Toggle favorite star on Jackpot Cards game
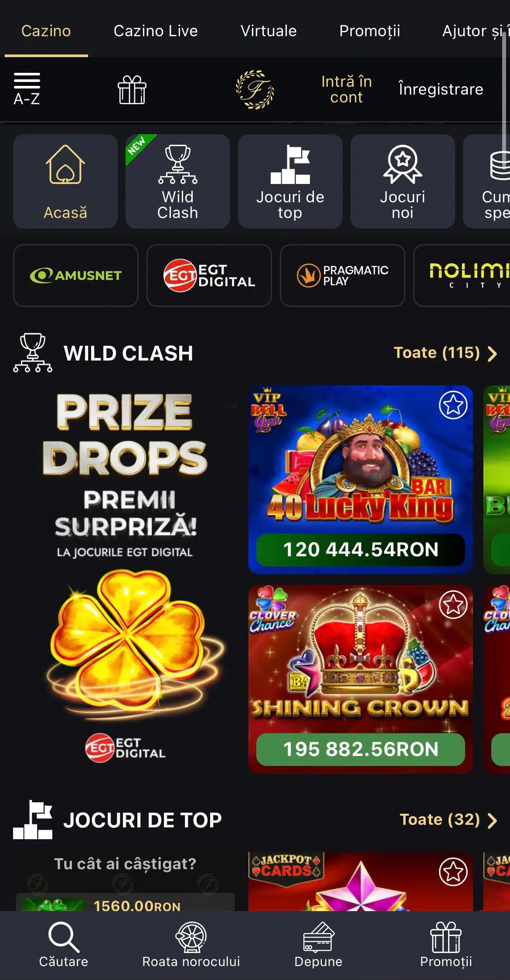Screen dimensions: 510x980 pos(453,872)
